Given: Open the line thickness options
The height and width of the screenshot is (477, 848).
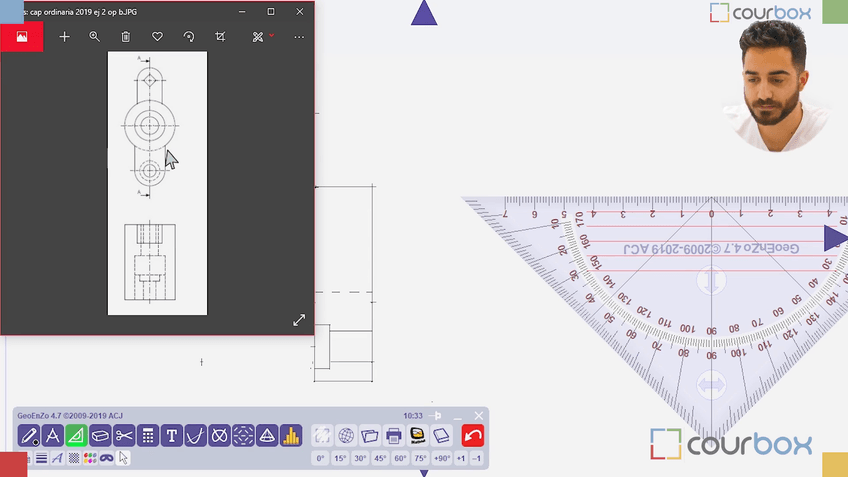Looking at the screenshot, I should [x=42, y=458].
